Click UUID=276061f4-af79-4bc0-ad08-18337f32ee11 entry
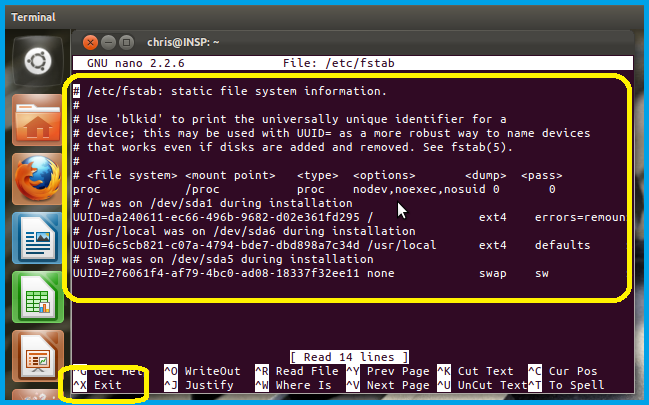The height and width of the screenshot is (405, 649). pyautogui.click(x=216, y=274)
